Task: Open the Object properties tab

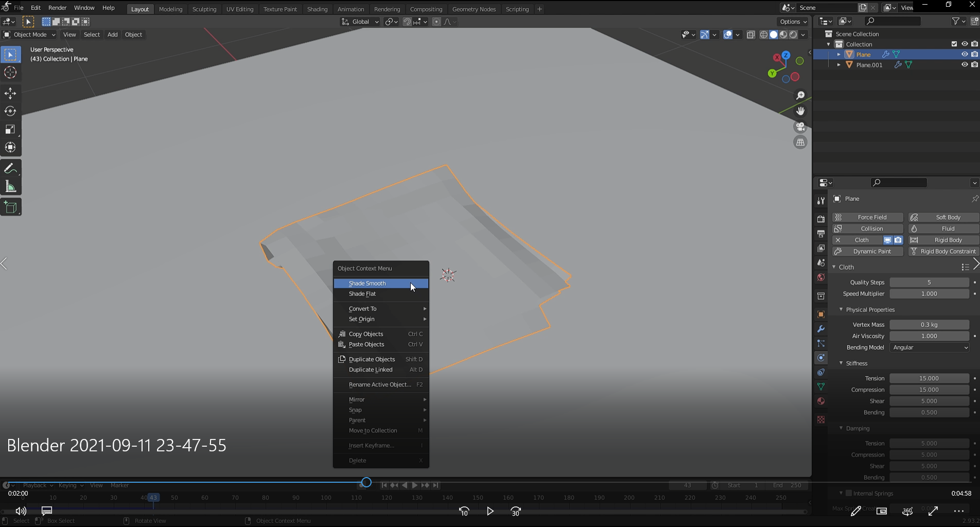Action: pyautogui.click(x=821, y=314)
